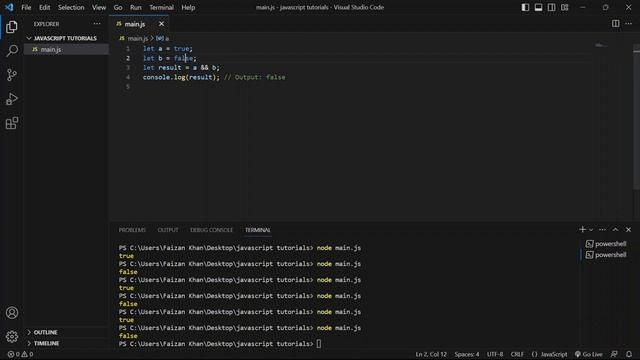This screenshot has width=640, height=360.
Task: Create a new terminal with plus icon
Action: 582,229
